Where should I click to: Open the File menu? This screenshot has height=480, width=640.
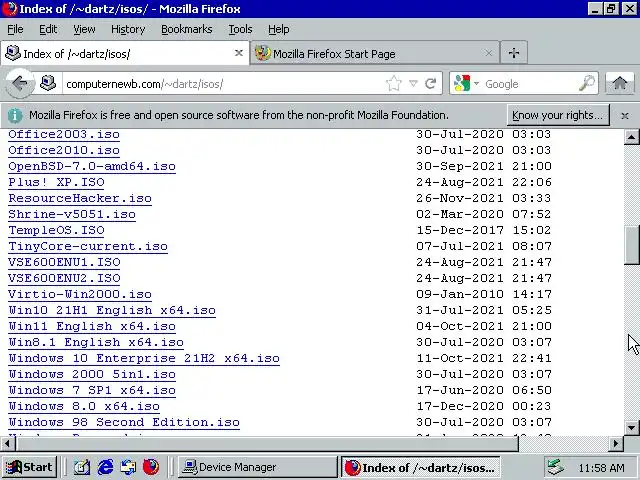15,29
